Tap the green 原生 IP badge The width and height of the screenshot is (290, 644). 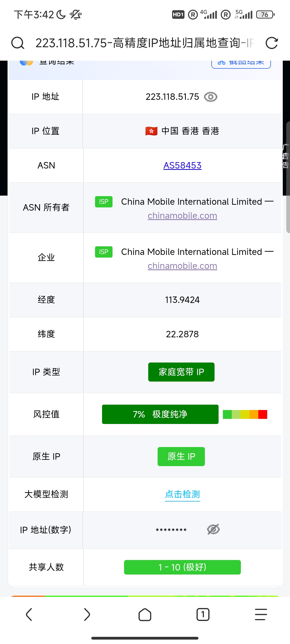[x=181, y=456]
